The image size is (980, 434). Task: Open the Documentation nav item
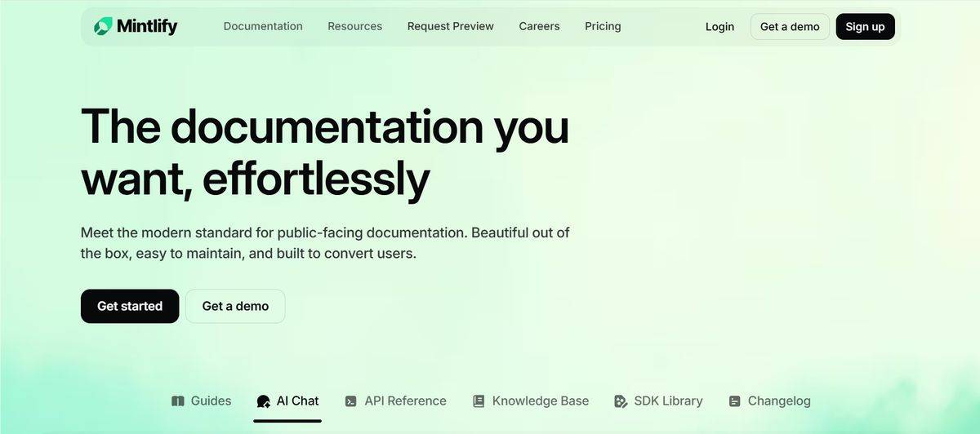point(263,26)
